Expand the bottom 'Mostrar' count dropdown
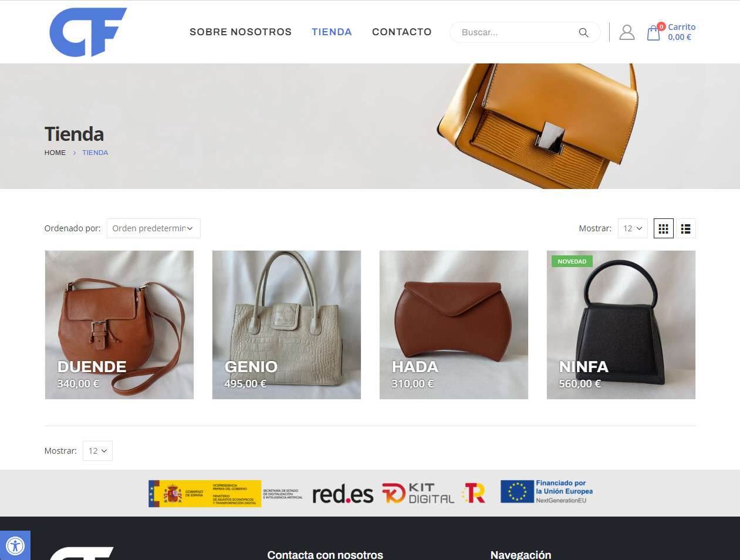This screenshot has width=740, height=560. [x=97, y=451]
